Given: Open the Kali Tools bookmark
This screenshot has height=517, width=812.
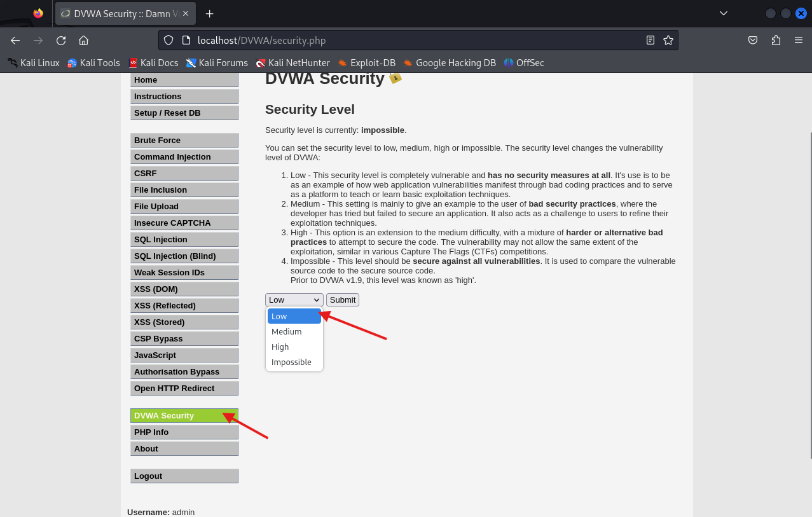Looking at the screenshot, I should click(93, 62).
